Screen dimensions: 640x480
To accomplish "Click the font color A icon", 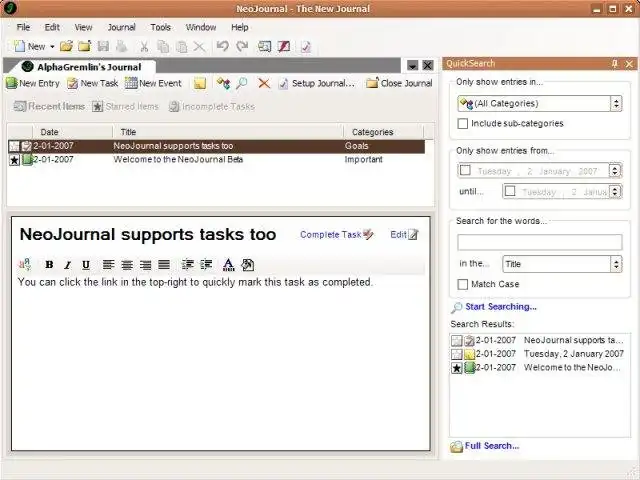I will (x=229, y=265).
